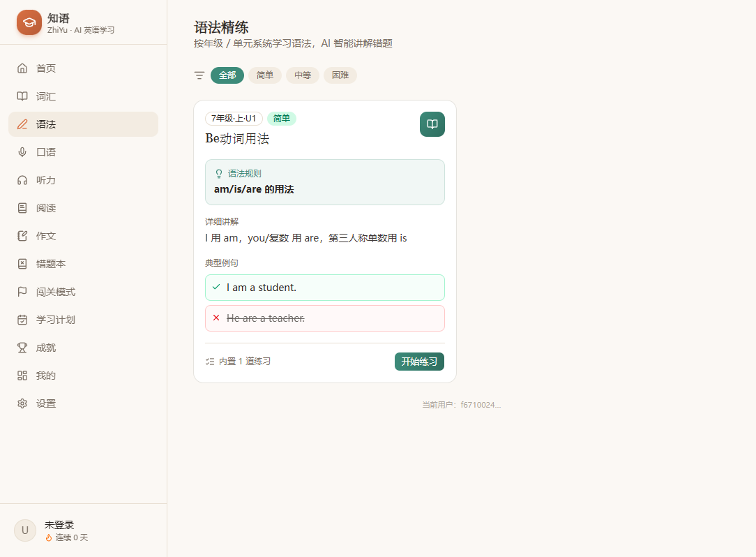This screenshot has width=756, height=557.
Task: Click the pencil icon beside 语法
Action: (22, 124)
